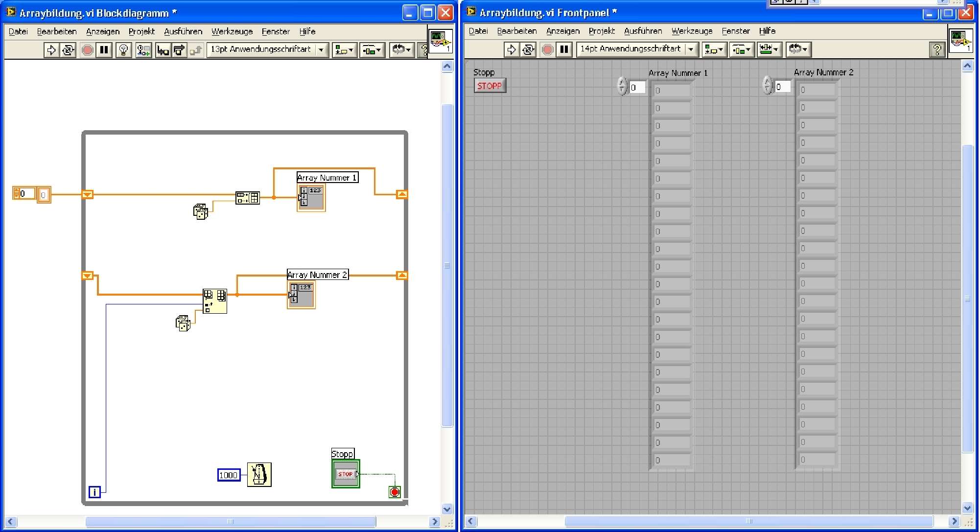Toggle STOP boolean terminal in block diagram
This screenshot has width=980, height=532.
pyautogui.click(x=346, y=474)
